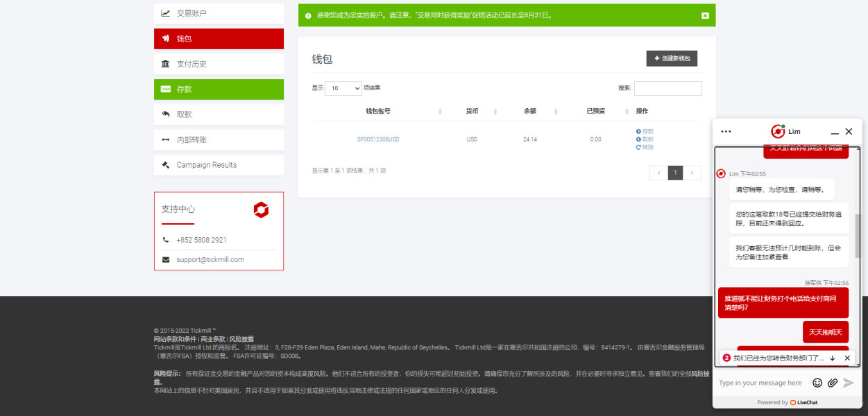
Task: Click the 交易账户 chart icon
Action: coord(165,13)
